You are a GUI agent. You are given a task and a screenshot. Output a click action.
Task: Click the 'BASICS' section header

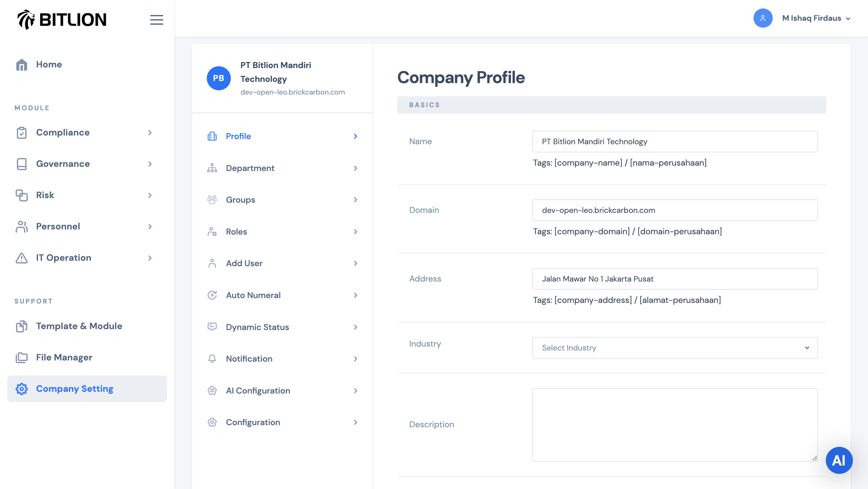(x=612, y=105)
